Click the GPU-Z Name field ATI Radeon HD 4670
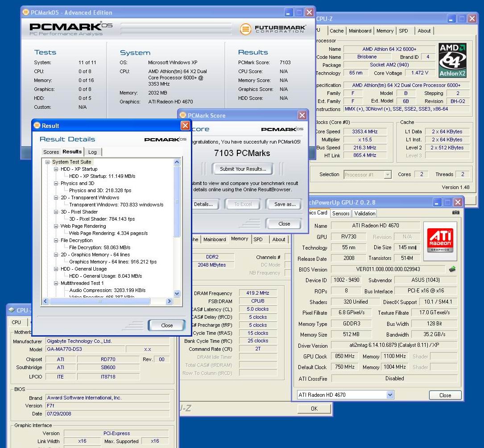 pyautogui.click(x=375, y=226)
